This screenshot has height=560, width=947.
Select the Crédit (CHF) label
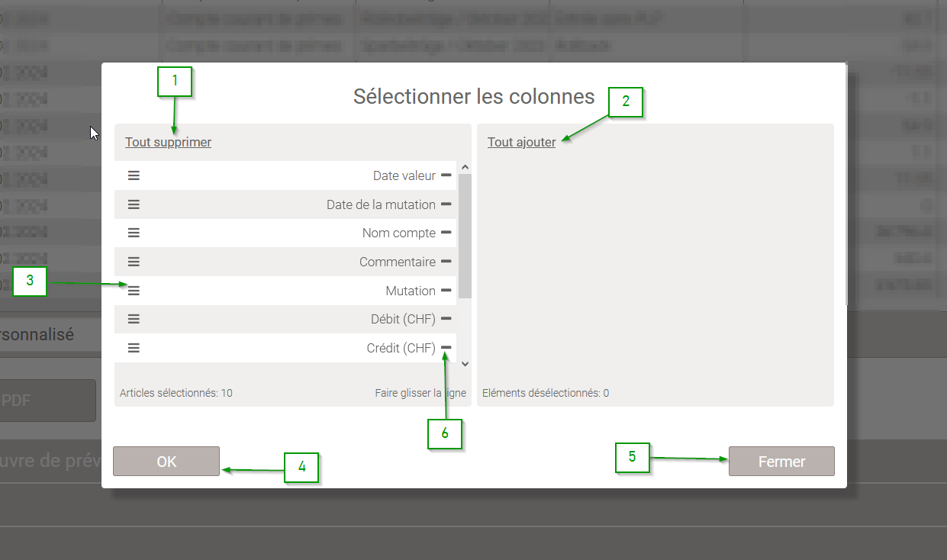(x=401, y=348)
